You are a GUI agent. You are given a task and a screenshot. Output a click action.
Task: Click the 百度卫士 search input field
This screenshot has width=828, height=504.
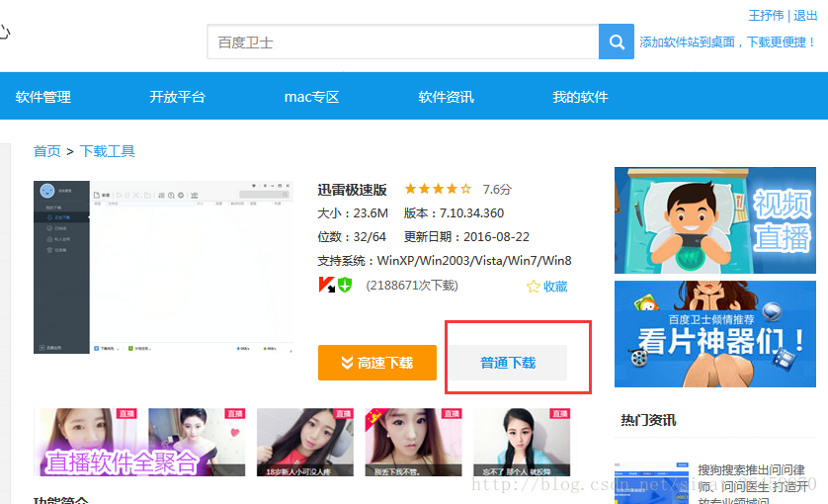pos(403,42)
